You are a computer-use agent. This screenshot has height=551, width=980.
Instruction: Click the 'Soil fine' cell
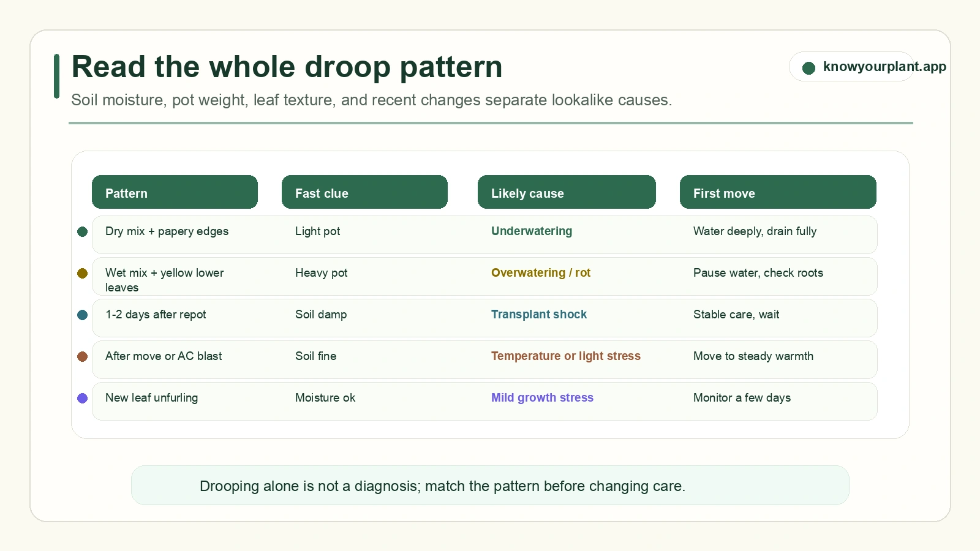315,356
